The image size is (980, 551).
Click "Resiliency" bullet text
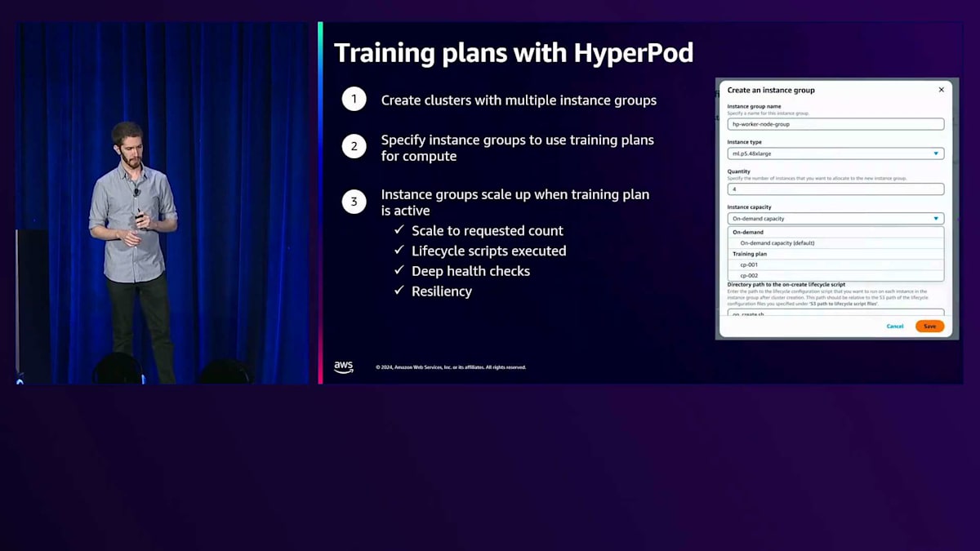[442, 291]
